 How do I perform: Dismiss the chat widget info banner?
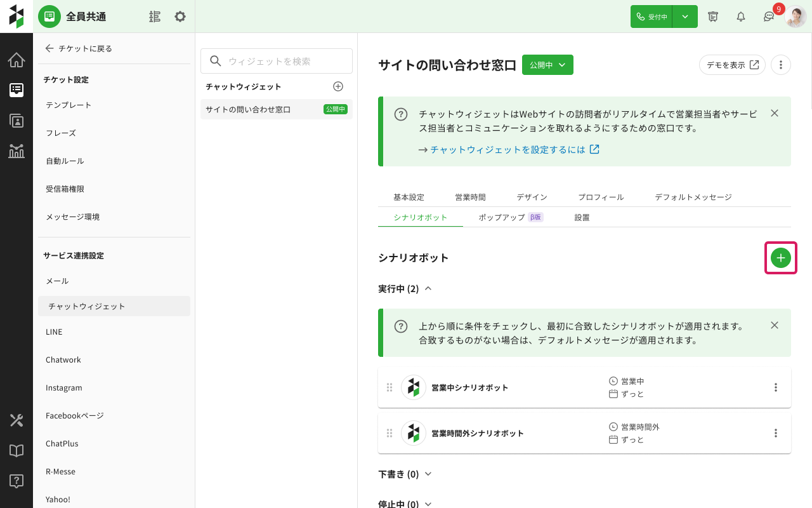pos(774,114)
